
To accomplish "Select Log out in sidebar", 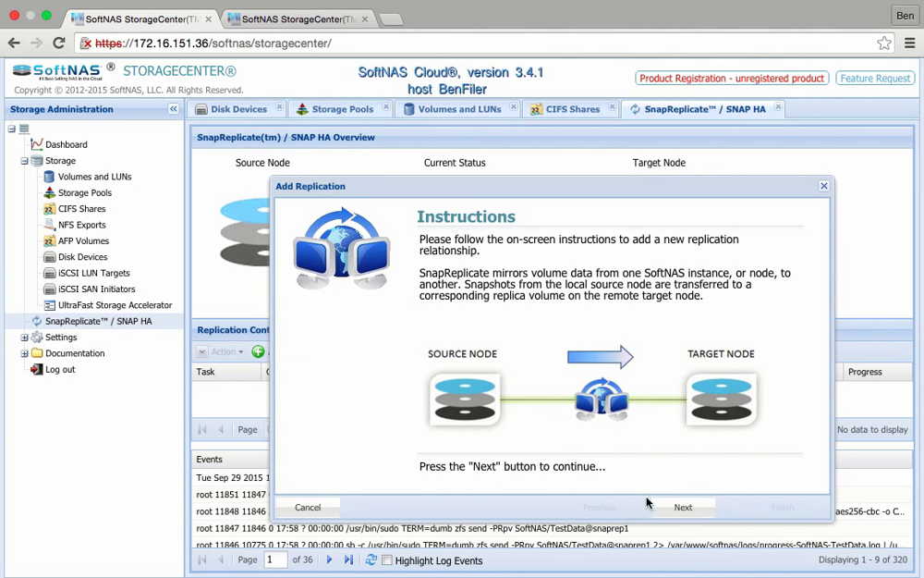I will [x=60, y=369].
